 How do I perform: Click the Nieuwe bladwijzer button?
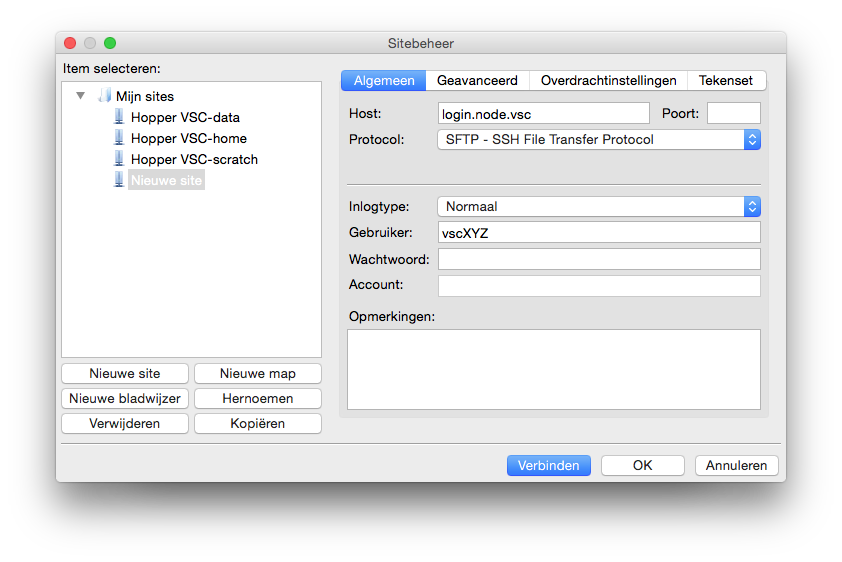(125, 398)
